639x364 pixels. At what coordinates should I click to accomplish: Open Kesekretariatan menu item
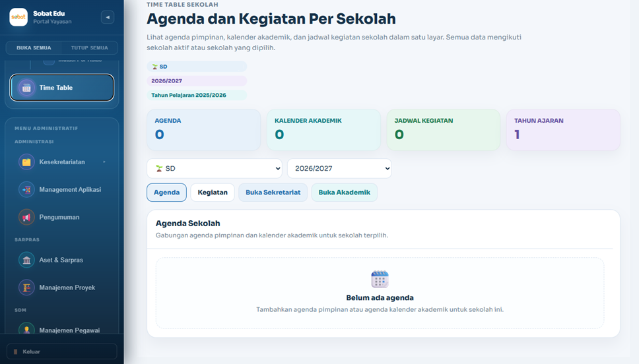pos(62,162)
